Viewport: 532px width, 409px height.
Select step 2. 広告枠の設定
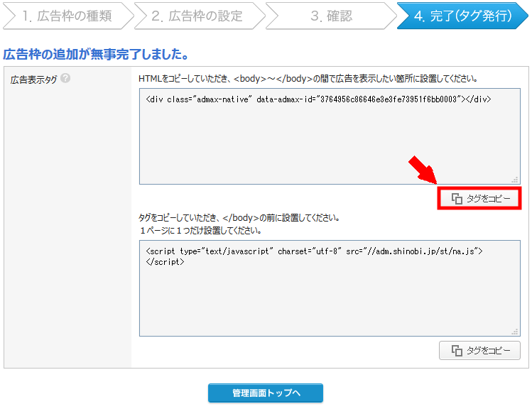tap(200, 16)
